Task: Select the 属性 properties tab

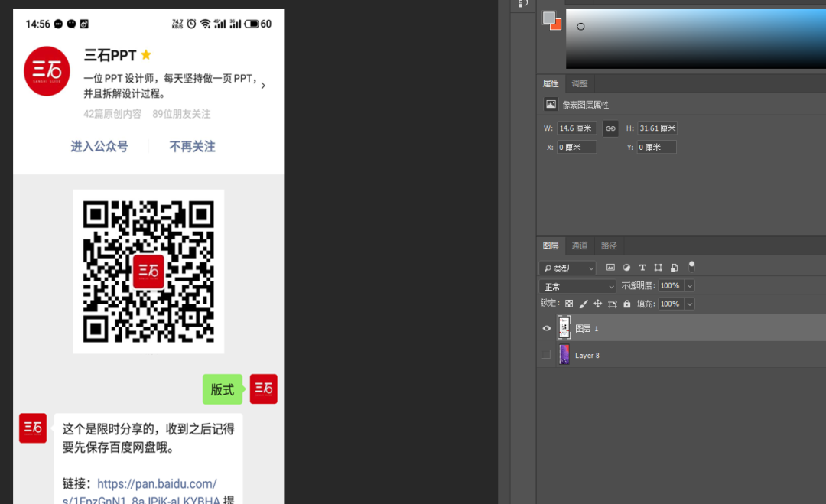Action: [x=551, y=83]
